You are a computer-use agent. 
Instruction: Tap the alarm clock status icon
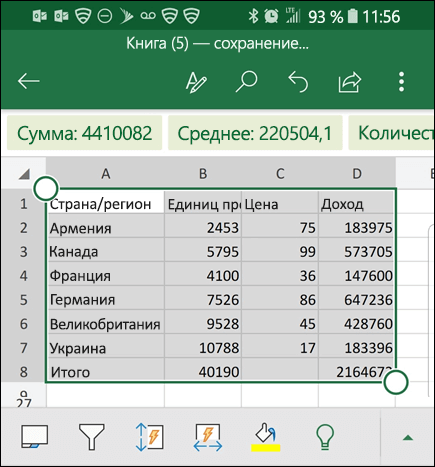click(272, 16)
